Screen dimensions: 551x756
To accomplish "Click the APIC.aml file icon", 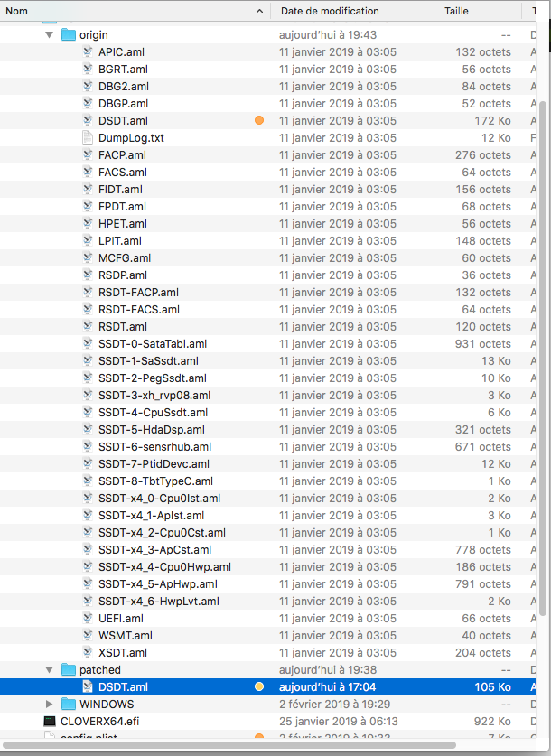I will click(88, 52).
